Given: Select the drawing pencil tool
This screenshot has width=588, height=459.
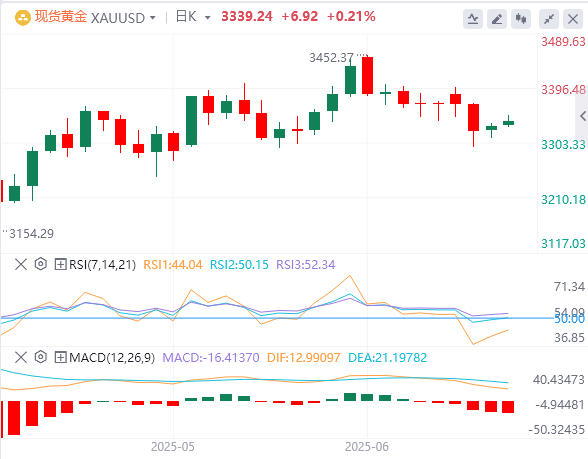Looking at the screenshot, I should pos(497,19).
